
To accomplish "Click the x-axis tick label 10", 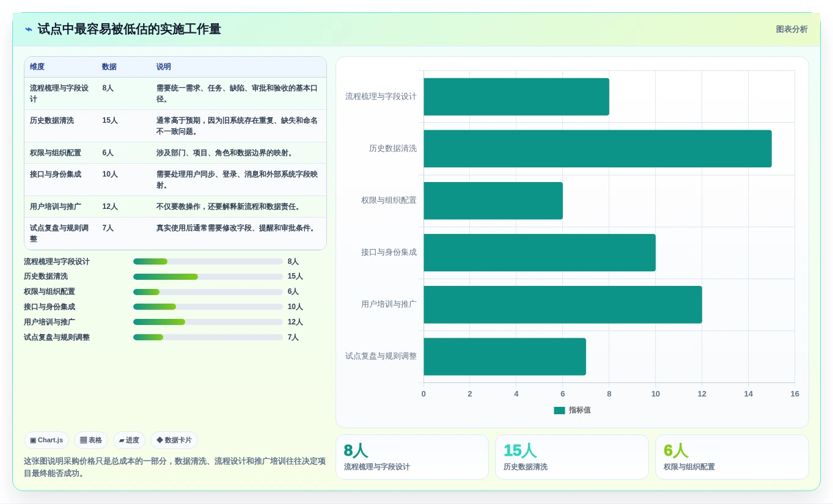I will click(656, 394).
